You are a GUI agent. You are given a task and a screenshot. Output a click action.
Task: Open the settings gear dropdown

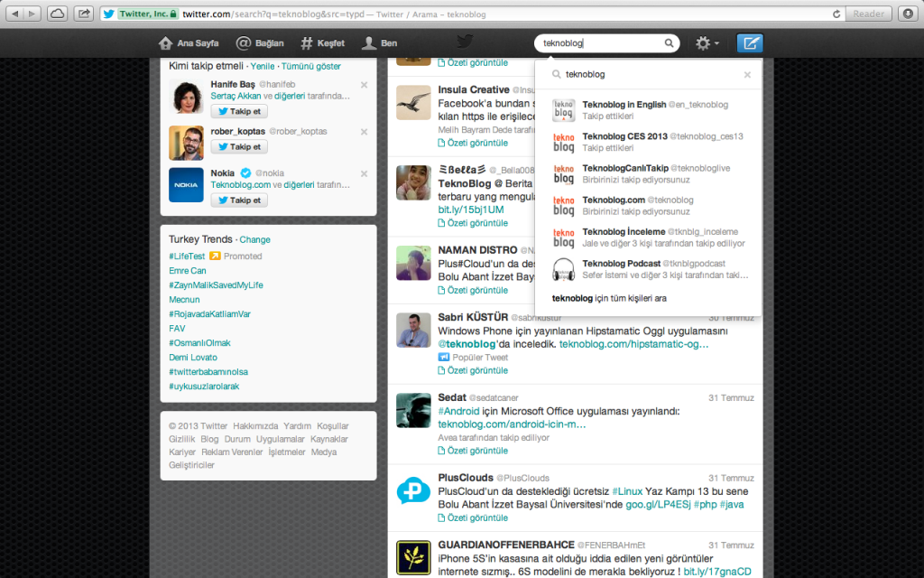pyautogui.click(x=707, y=42)
